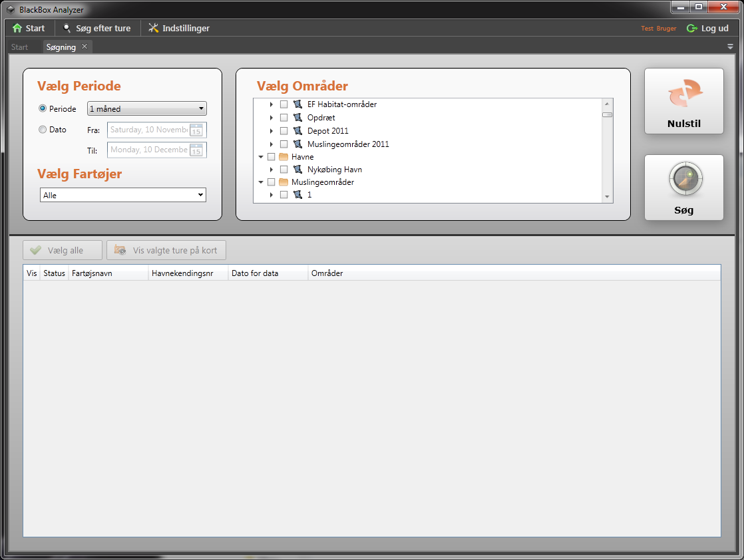Click the Test Bruger user label

tap(659, 29)
